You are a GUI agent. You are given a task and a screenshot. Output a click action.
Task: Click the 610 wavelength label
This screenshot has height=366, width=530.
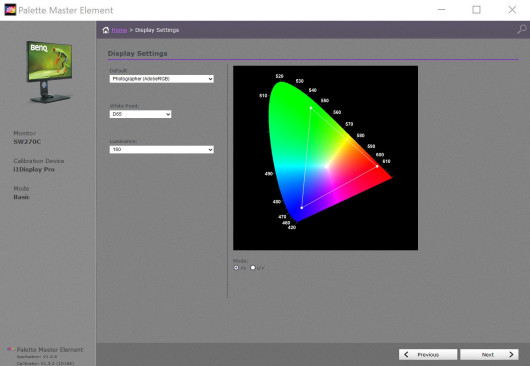point(386,161)
